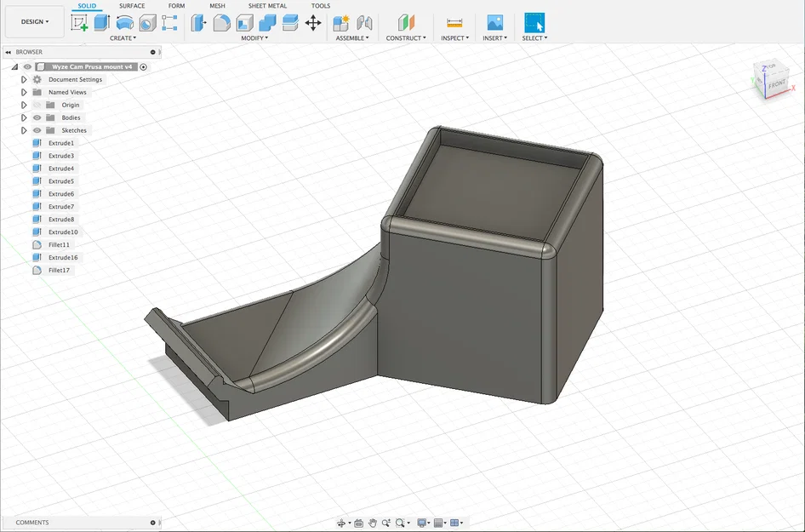Activate the Extrude tool
Screen dimensions: 805x532
[x=101, y=22]
